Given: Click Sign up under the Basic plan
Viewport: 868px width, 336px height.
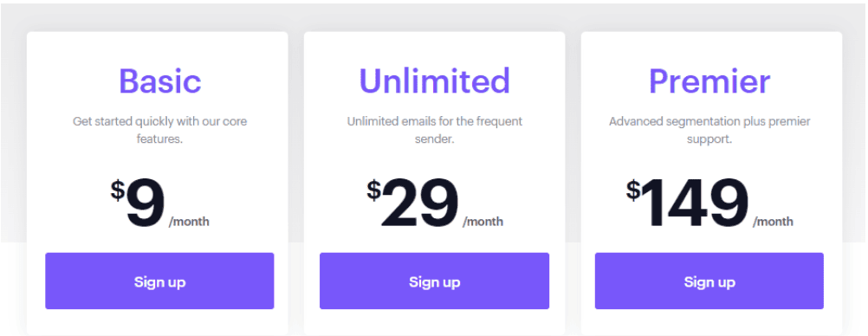Looking at the screenshot, I should pos(159,281).
